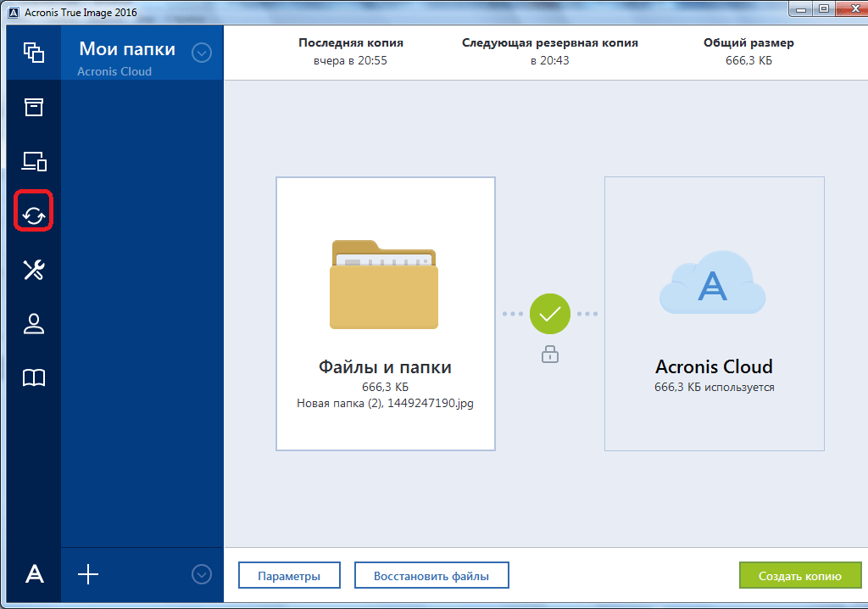Viewport: 868px width, 609px height.
Task: Open the Dashboard devices icon
Action: [x=34, y=161]
